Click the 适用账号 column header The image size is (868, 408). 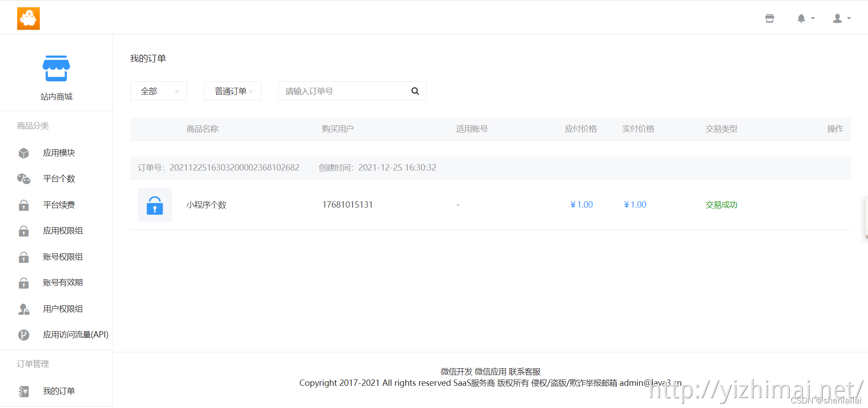point(472,129)
